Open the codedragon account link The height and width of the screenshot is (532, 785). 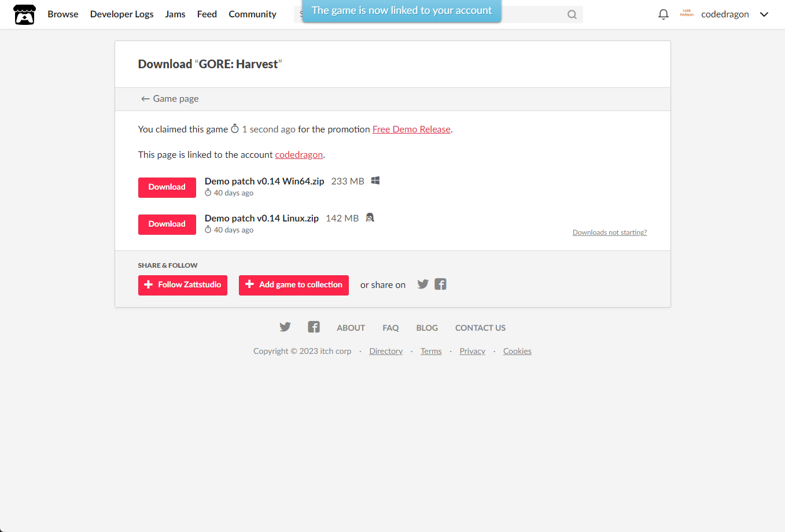[x=299, y=155]
